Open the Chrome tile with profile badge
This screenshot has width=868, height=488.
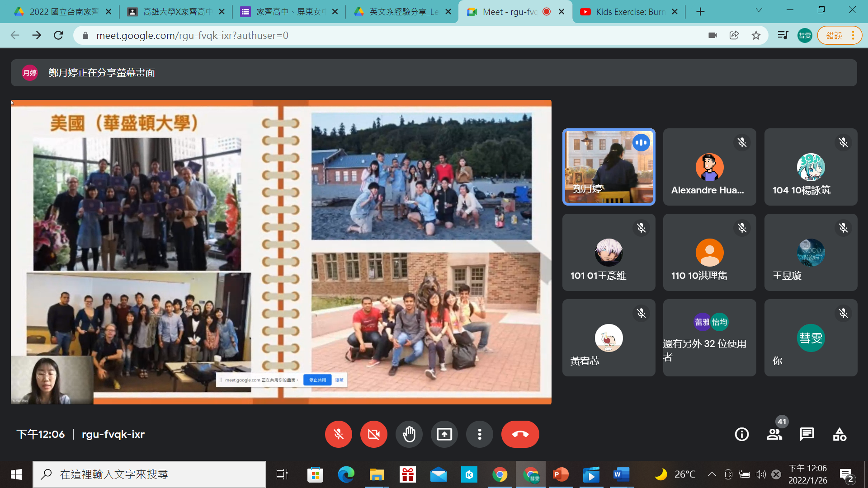click(531, 474)
